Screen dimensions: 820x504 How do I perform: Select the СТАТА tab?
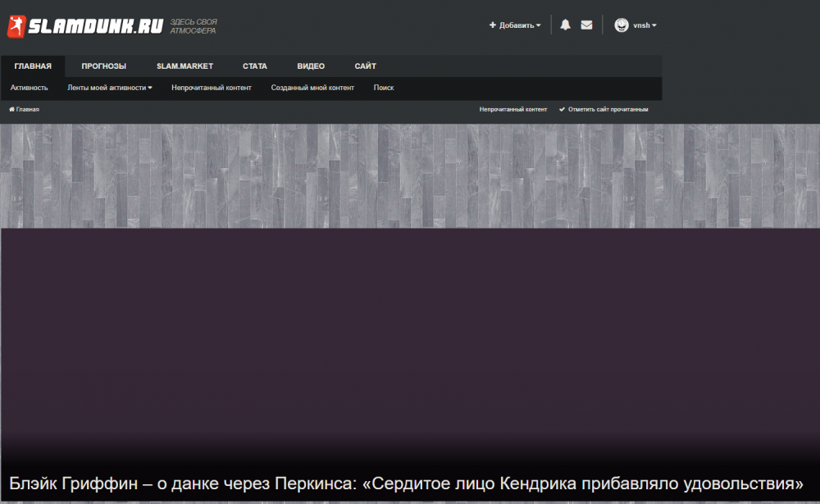coord(254,66)
